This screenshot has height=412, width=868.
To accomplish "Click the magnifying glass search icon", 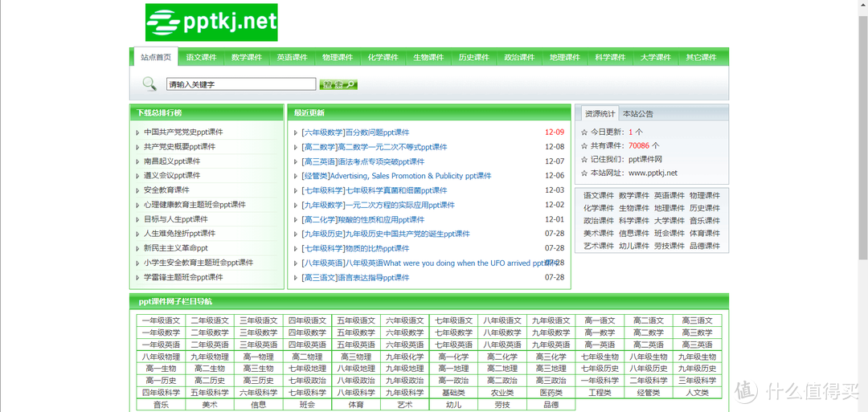I will tap(149, 84).
